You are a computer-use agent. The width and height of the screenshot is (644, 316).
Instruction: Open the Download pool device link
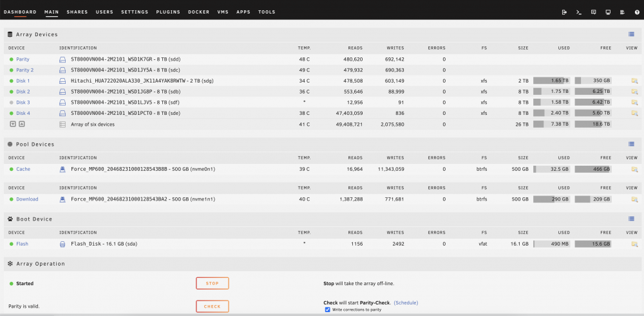pos(27,199)
